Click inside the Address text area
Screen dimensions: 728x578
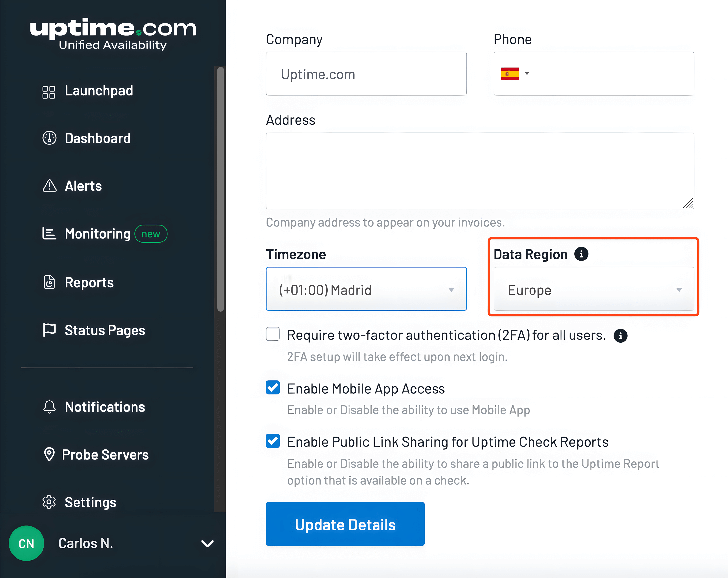(x=480, y=171)
